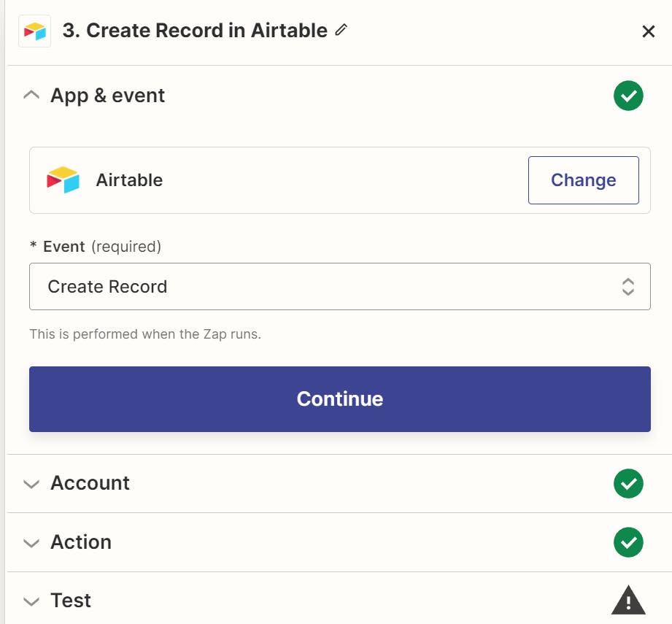Screen dimensions: 672x624
Task: Click the Continue button
Action: [339, 398]
